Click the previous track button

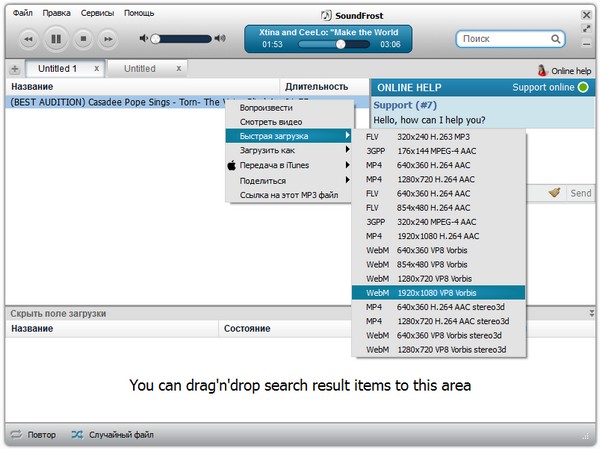click(x=29, y=39)
